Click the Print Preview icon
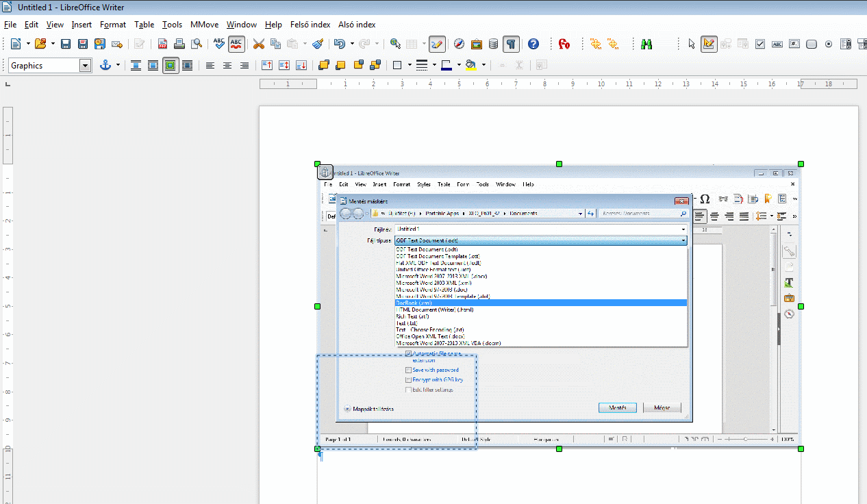The image size is (867, 504). [197, 44]
